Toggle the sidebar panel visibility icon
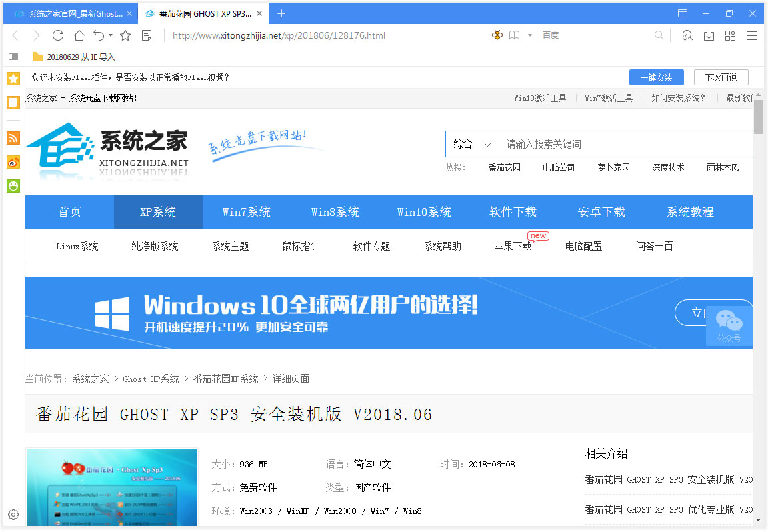 pyautogui.click(x=13, y=57)
